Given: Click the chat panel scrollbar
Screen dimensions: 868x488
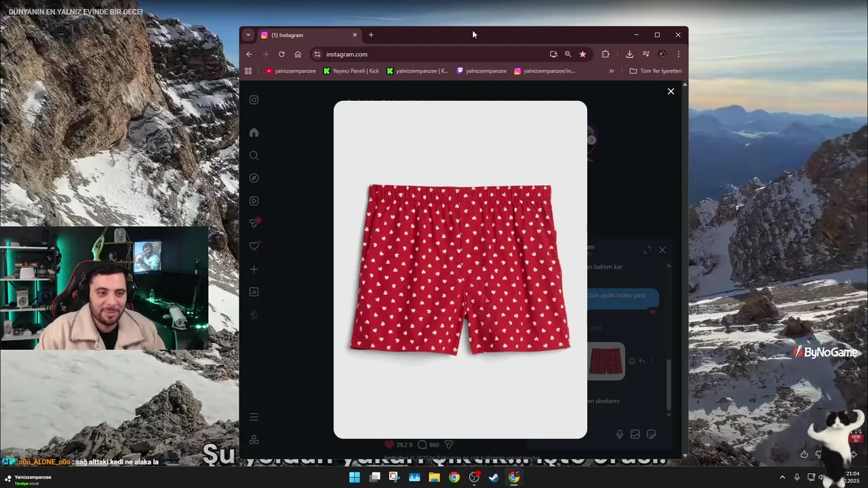Looking at the screenshot, I should coord(669,385).
